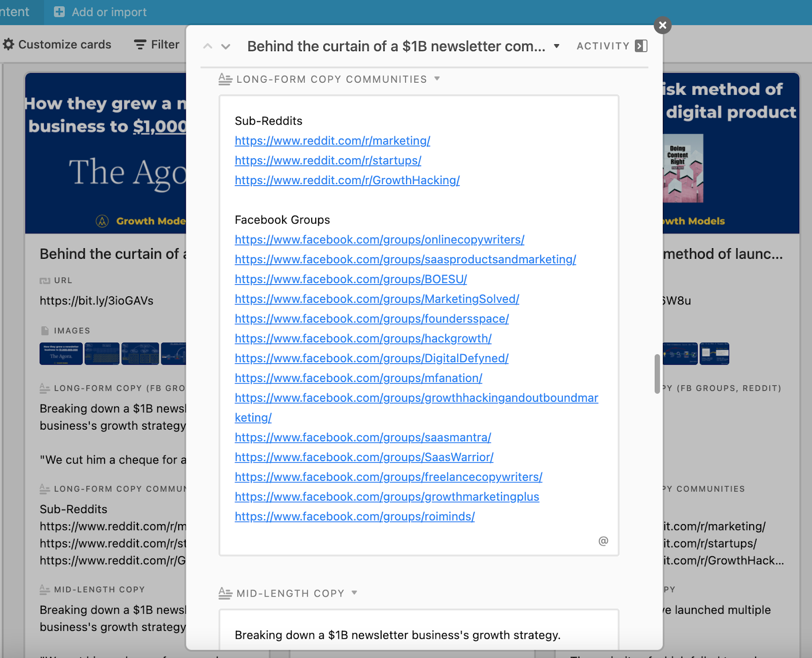Open Mid-Length Copy field menu
Screen dimensions: 812x658
(x=354, y=593)
